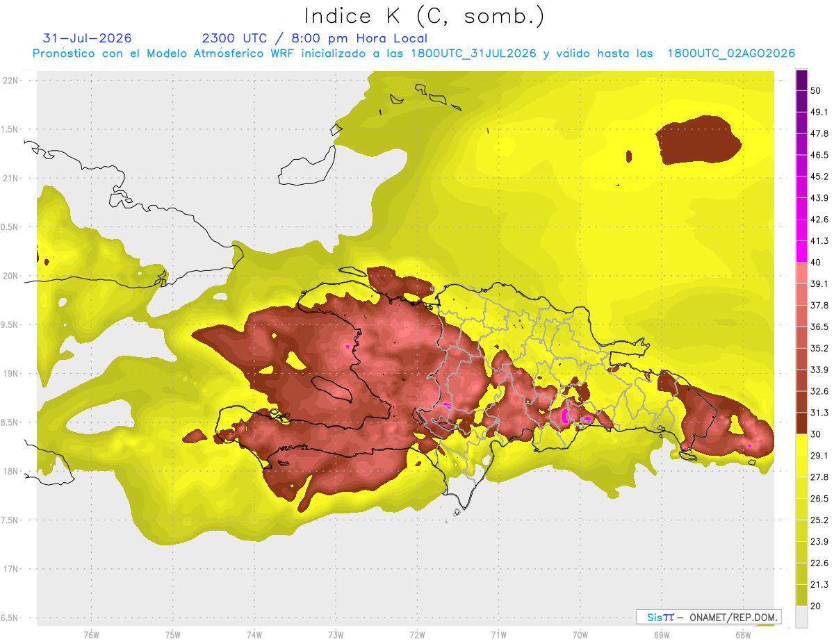The height and width of the screenshot is (644, 834).
Task: Click the "39.1" color scale value
Action: [x=819, y=283]
